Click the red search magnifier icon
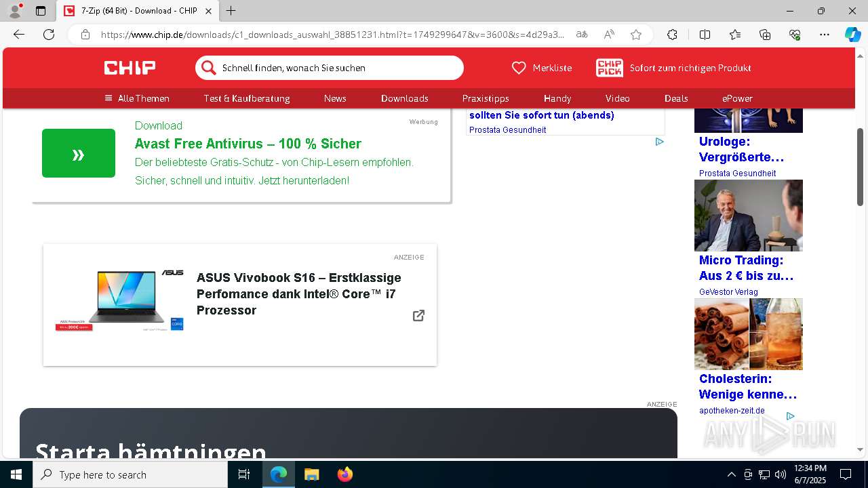 [x=209, y=68]
